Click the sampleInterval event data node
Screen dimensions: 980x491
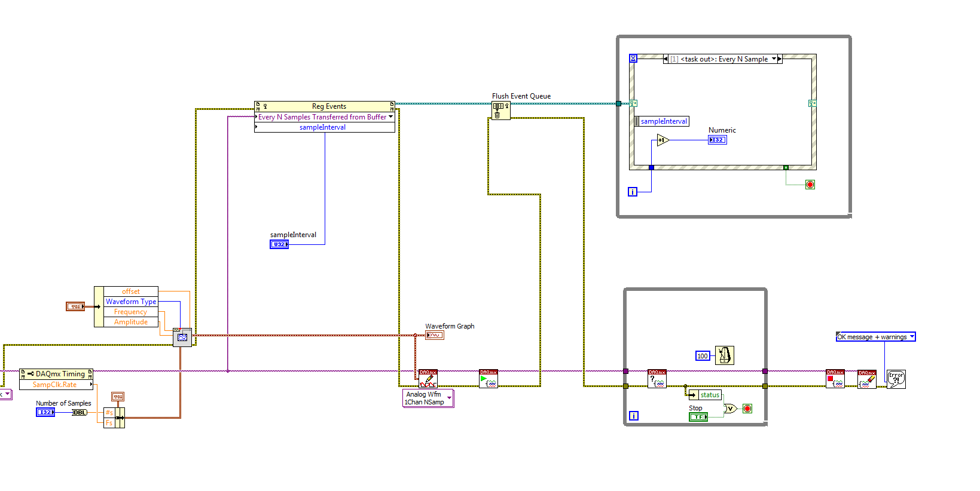click(x=662, y=121)
